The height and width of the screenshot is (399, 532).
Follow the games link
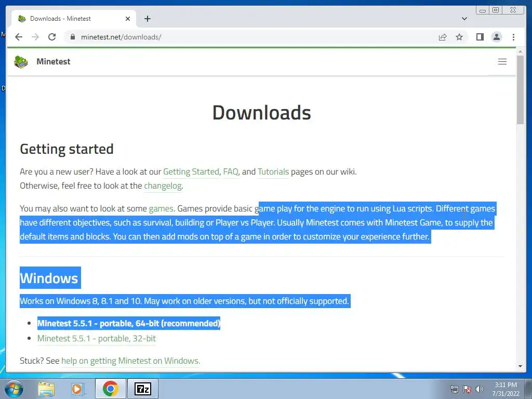161,209
